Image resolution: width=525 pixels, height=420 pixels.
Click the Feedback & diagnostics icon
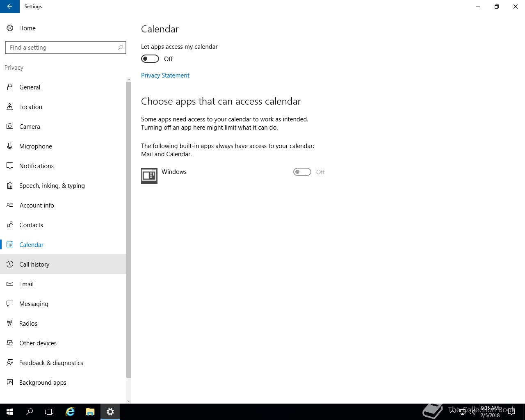pos(10,363)
